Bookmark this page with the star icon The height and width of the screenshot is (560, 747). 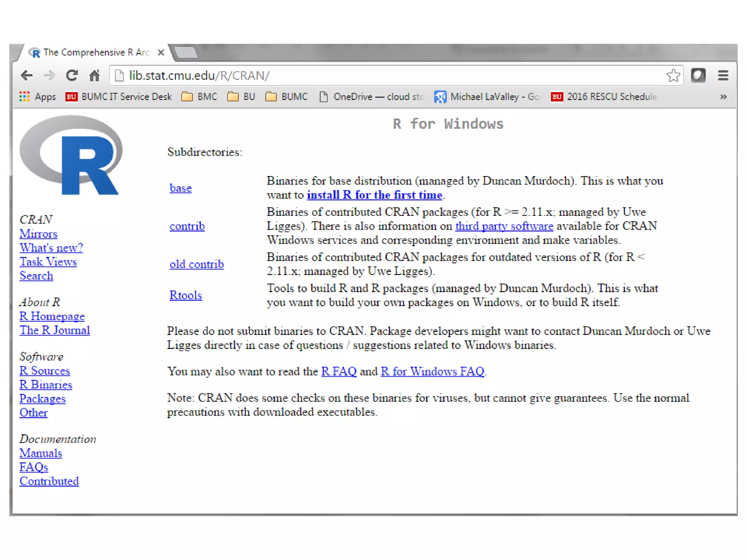point(673,75)
